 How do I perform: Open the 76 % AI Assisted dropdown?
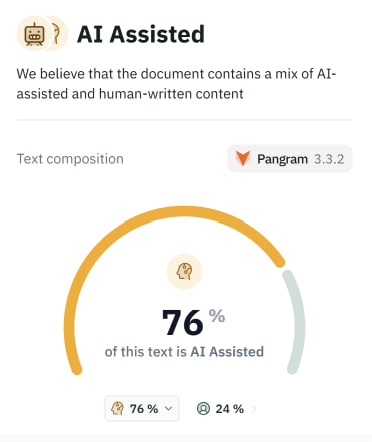[142, 409]
